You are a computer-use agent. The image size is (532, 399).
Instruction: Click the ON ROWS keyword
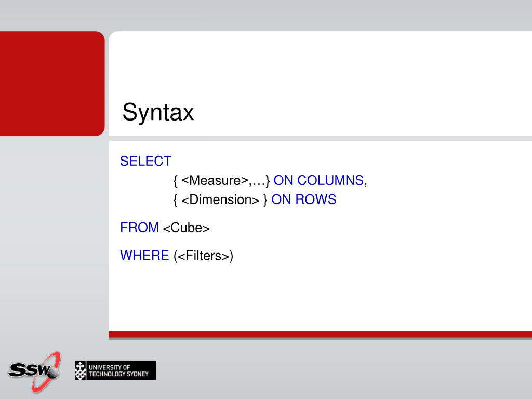(x=303, y=200)
